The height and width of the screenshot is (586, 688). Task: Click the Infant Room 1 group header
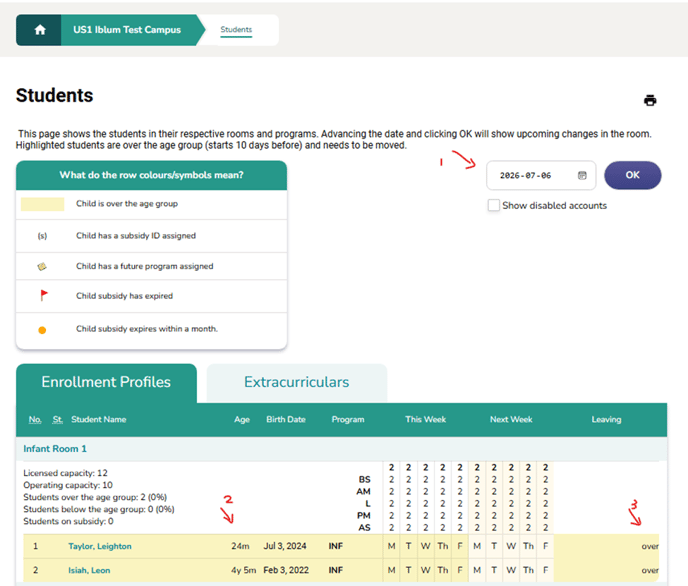[55, 449]
